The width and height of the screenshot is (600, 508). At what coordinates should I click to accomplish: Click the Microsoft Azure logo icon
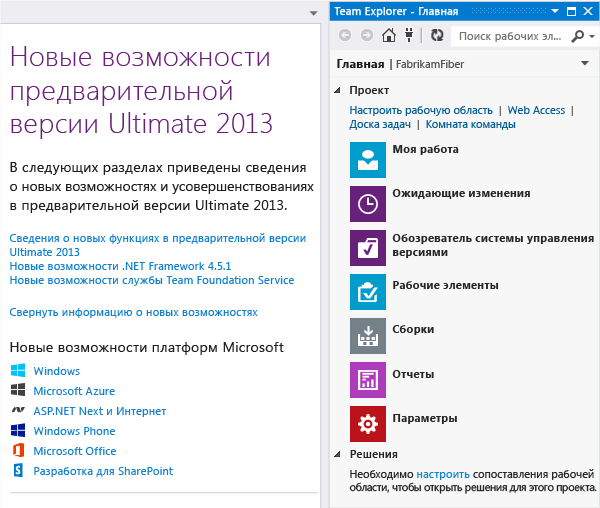(18, 390)
